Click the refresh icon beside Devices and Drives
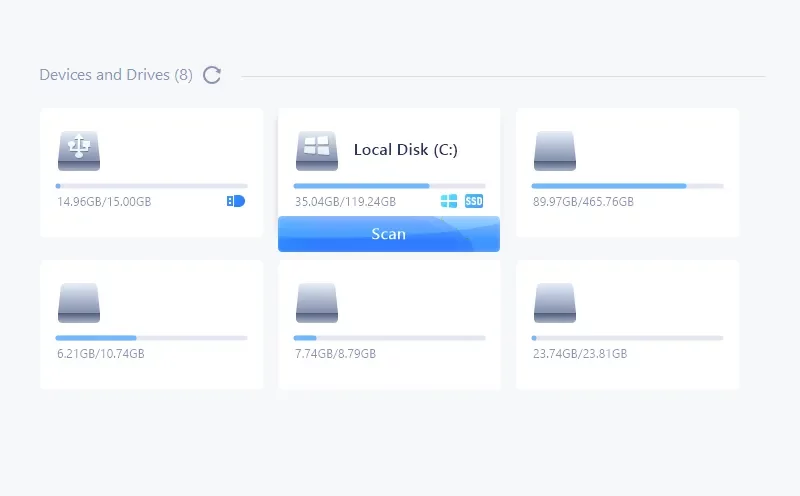 212,75
